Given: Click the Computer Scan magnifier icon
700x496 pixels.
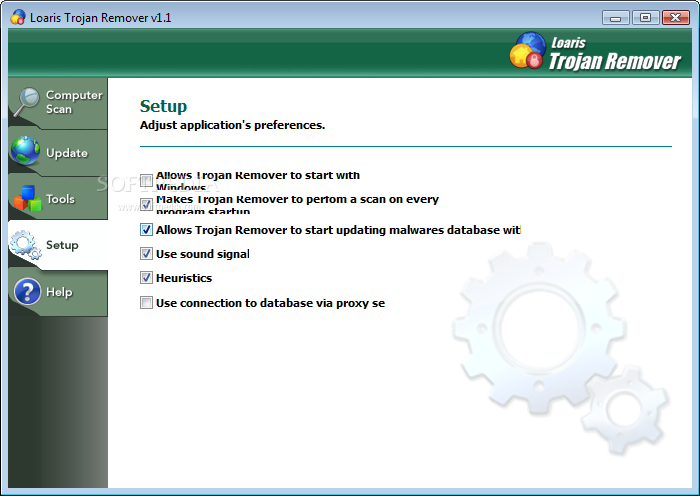Looking at the screenshot, I should click(x=26, y=102).
